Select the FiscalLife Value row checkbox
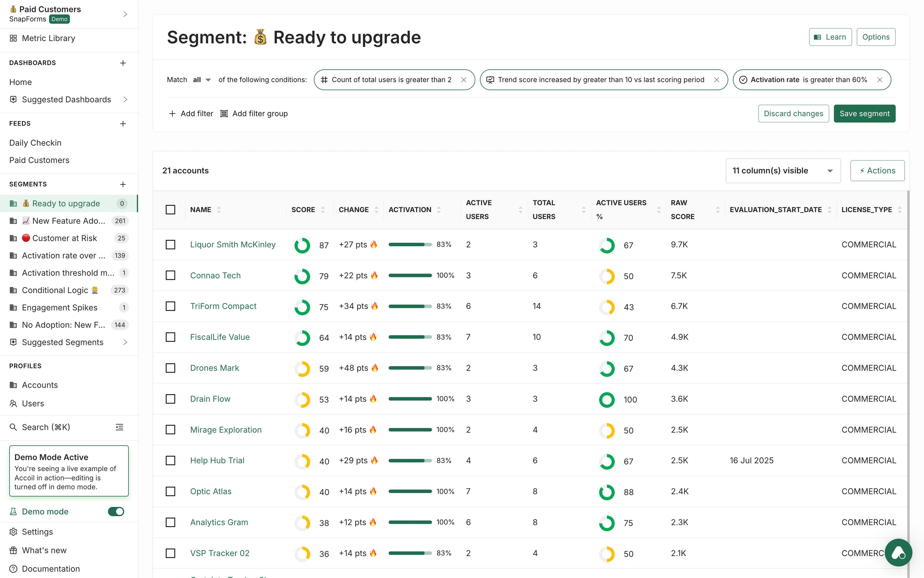 (170, 337)
